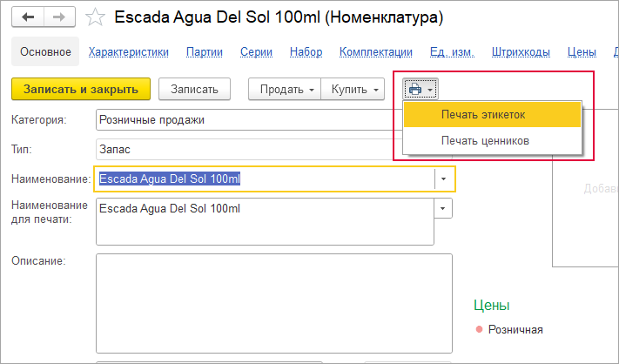Image resolution: width=619 pixels, height=364 pixels.
Task: Open the Партии tab link
Action: pyautogui.click(x=205, y=51)
